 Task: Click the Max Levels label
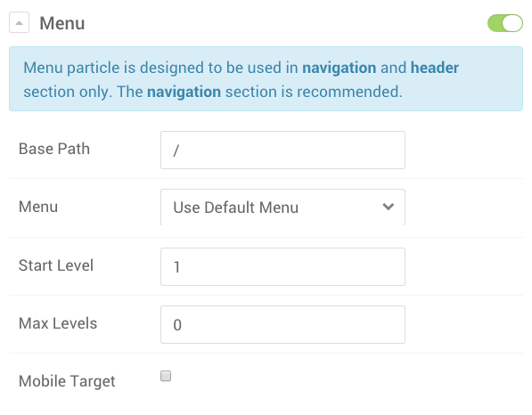[x=58, y=323]
